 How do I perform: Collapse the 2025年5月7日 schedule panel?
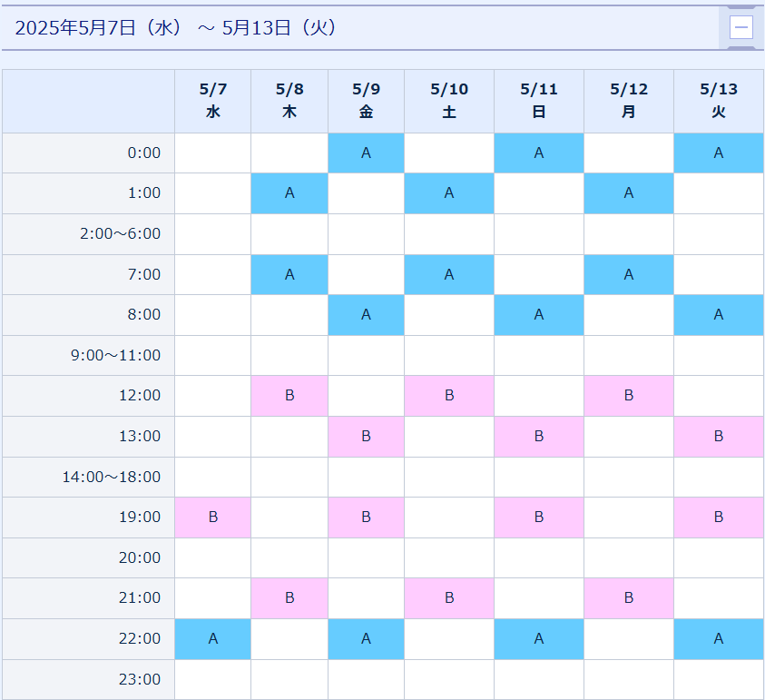pos(741,27)
